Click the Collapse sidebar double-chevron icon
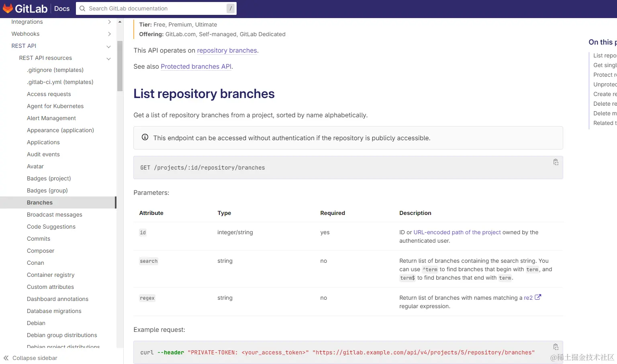 [6, 358]
